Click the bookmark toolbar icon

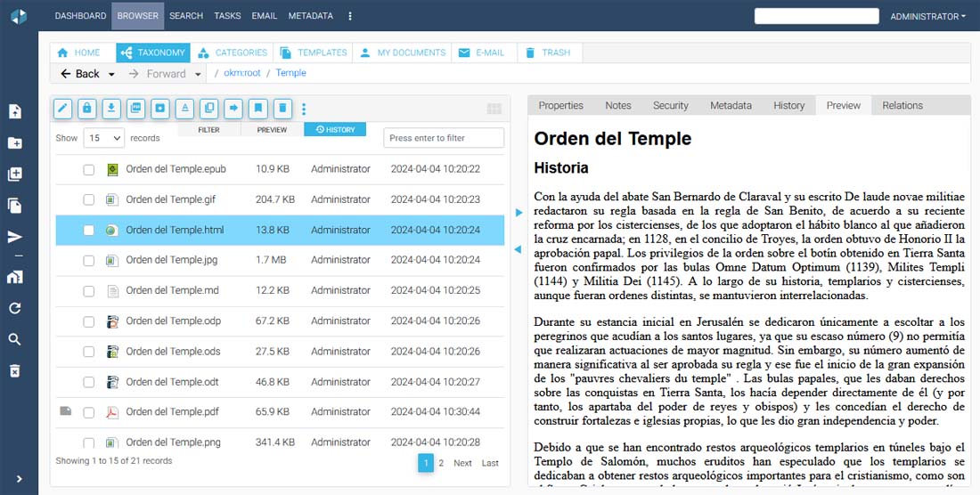coord(257,109)
